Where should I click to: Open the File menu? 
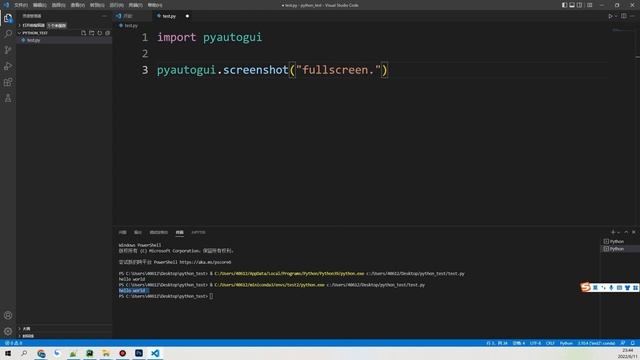(21, 5)
